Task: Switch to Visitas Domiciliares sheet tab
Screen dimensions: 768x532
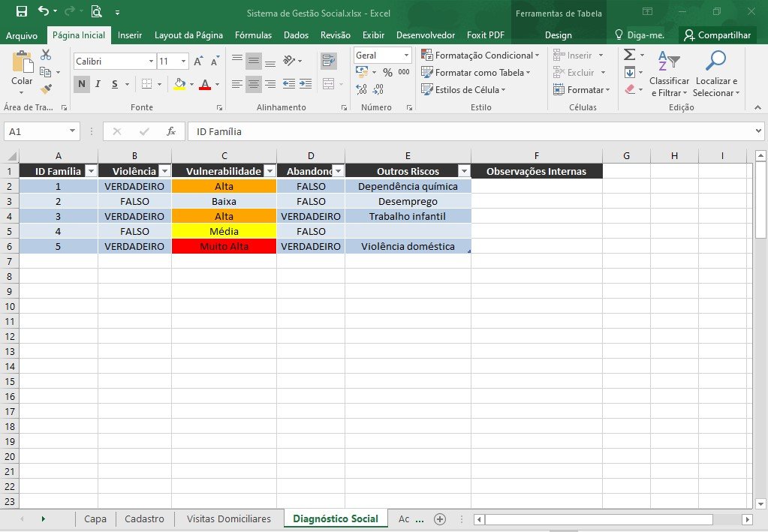Action: point(229,518)
